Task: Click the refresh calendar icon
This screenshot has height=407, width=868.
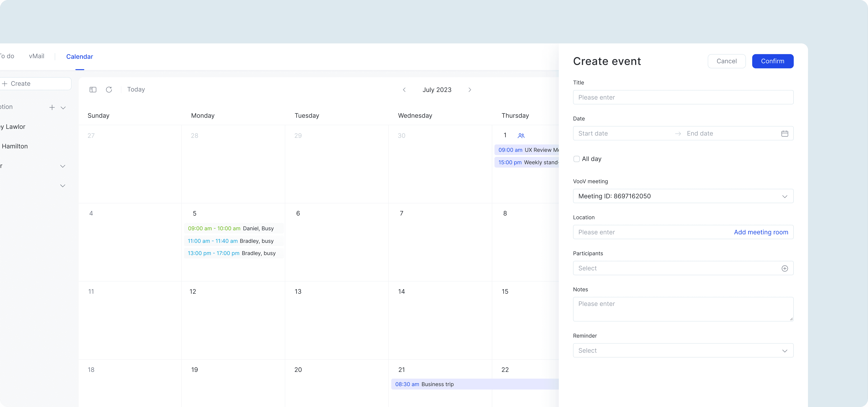Action: pos(109,90)
